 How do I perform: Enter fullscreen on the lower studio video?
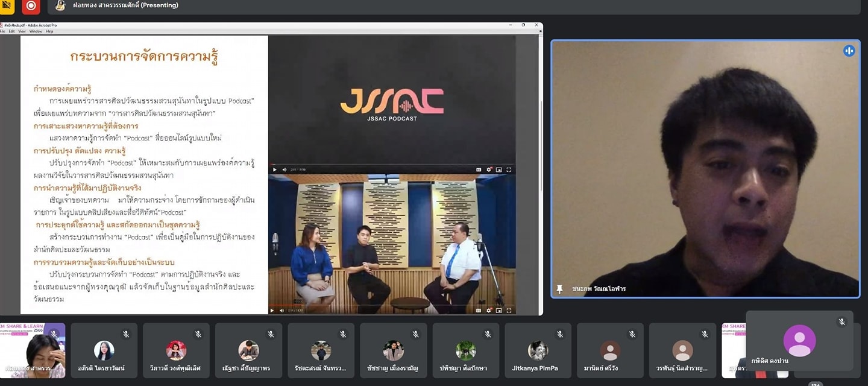(x=509, y=311)
